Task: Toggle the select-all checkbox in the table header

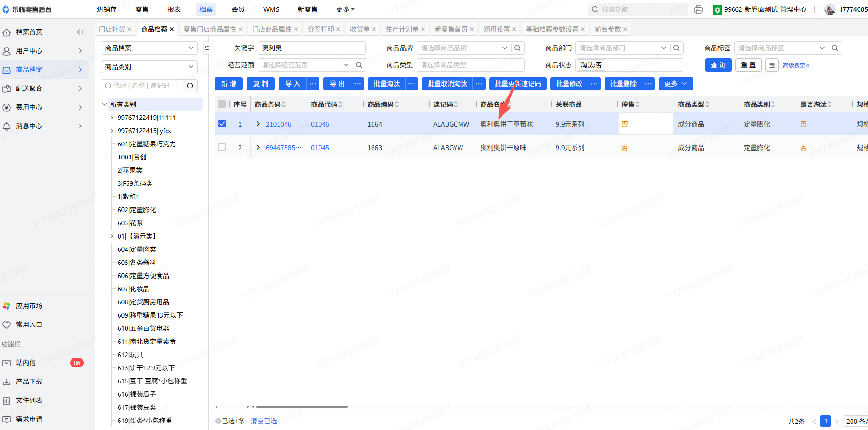Action: [x=222, y=104]
